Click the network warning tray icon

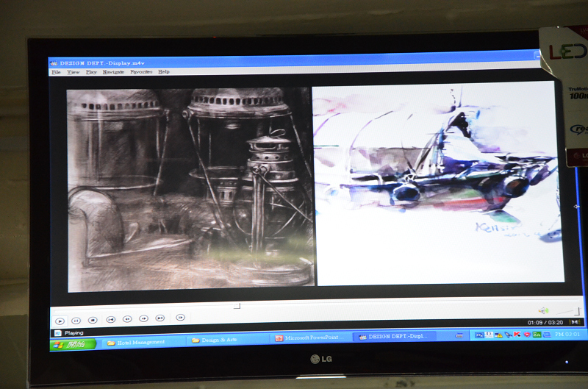click(x=498, y=335)
